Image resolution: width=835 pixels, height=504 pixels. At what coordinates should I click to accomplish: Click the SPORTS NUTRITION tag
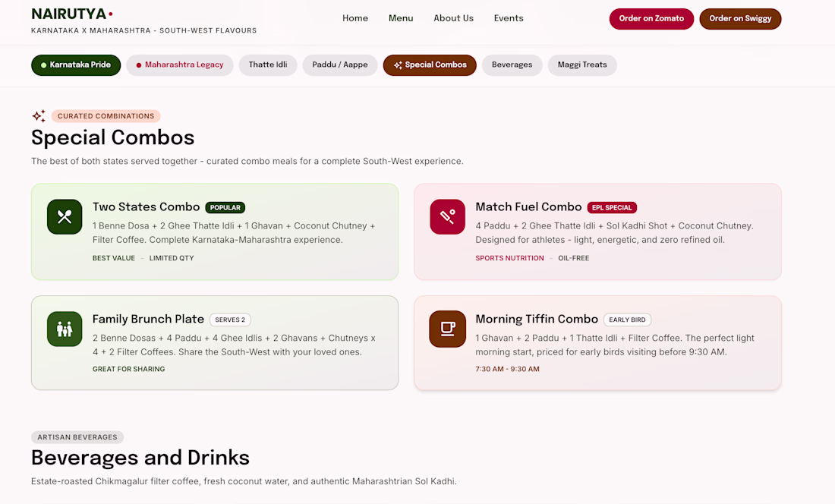tap(509, 258)
